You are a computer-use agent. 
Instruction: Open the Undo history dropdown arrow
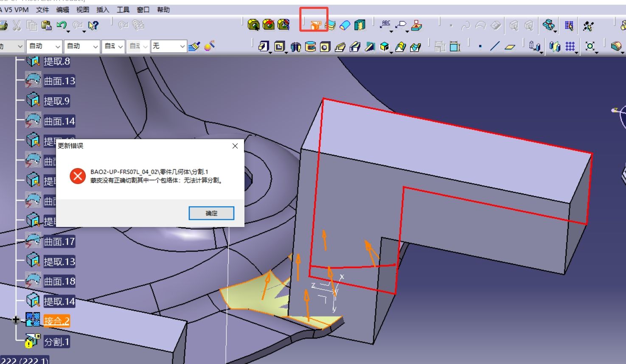(68, 31)
